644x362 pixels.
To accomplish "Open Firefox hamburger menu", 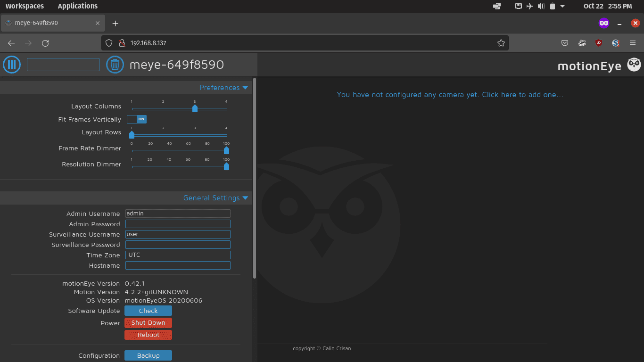I will pos(633,43).
